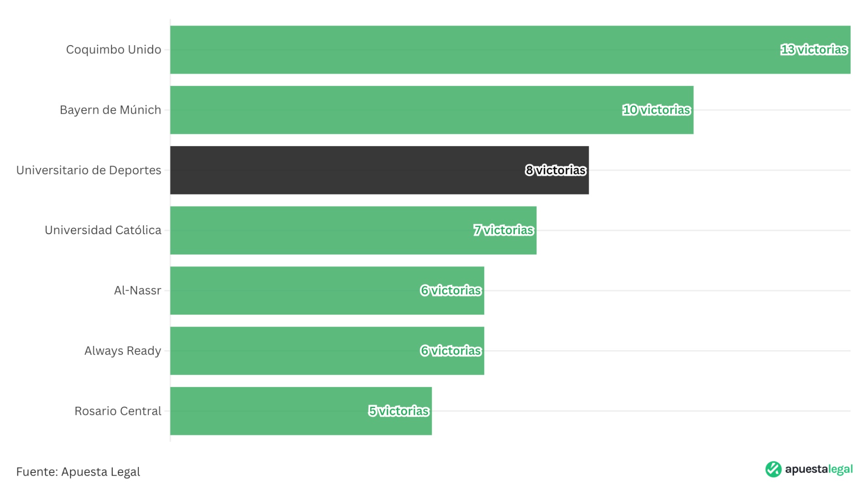This screenshot has height=493, width=868.
Task: Click the Fuente: Apuesta Legal source text
Action: tap(78, 472)
